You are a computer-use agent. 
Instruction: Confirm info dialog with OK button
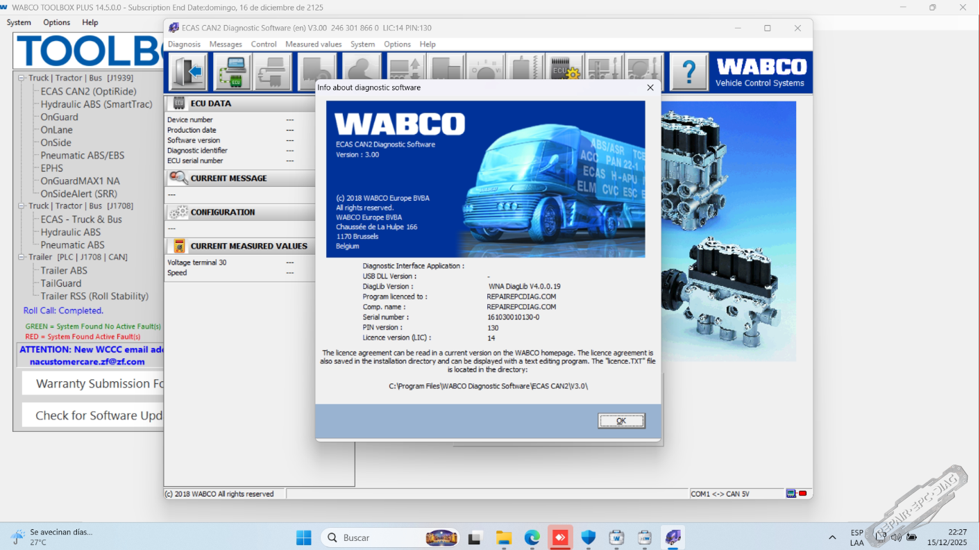[621, 421]
